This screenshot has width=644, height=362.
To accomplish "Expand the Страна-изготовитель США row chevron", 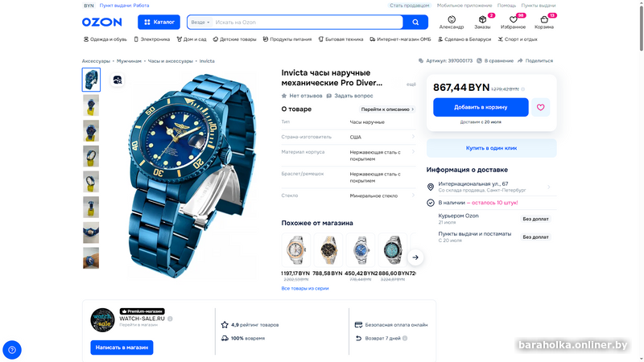I will pos(413,137).
